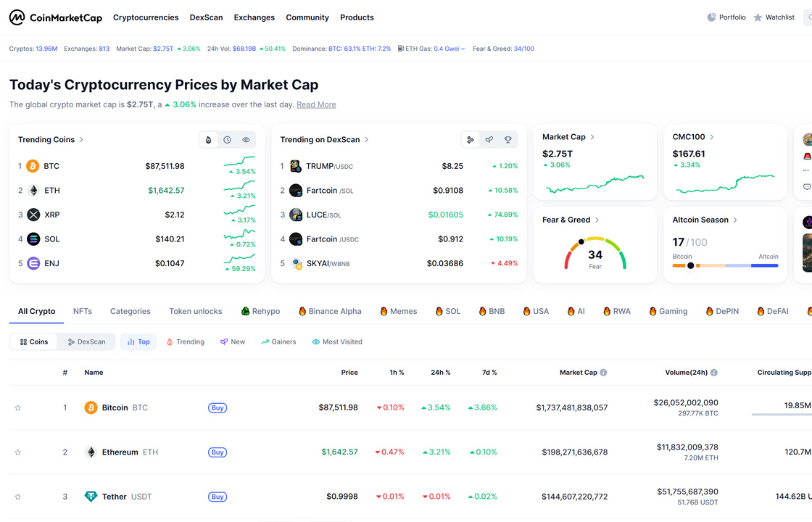Select the eye most visited filter in Trending Coins

click(246, 140)
